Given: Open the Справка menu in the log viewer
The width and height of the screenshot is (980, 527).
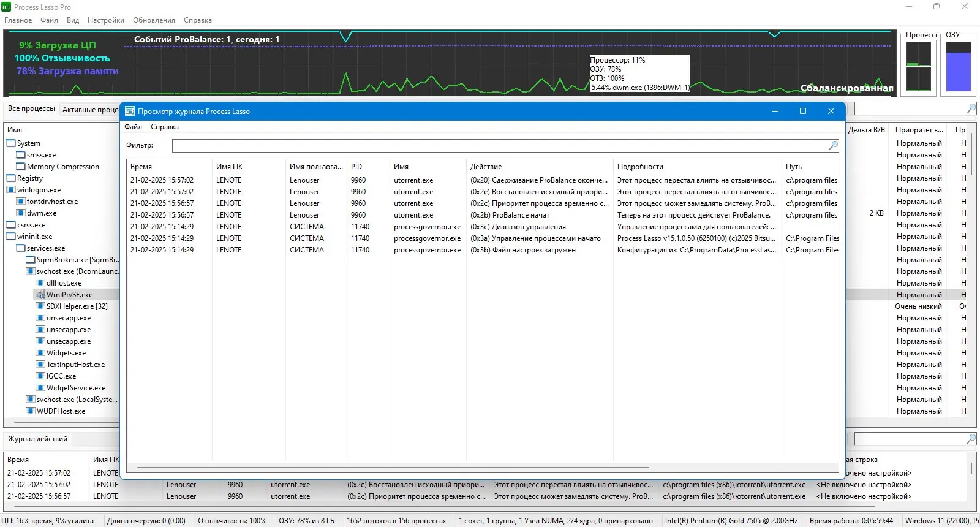Looking at the screenshot, I should tap(165, 127).
